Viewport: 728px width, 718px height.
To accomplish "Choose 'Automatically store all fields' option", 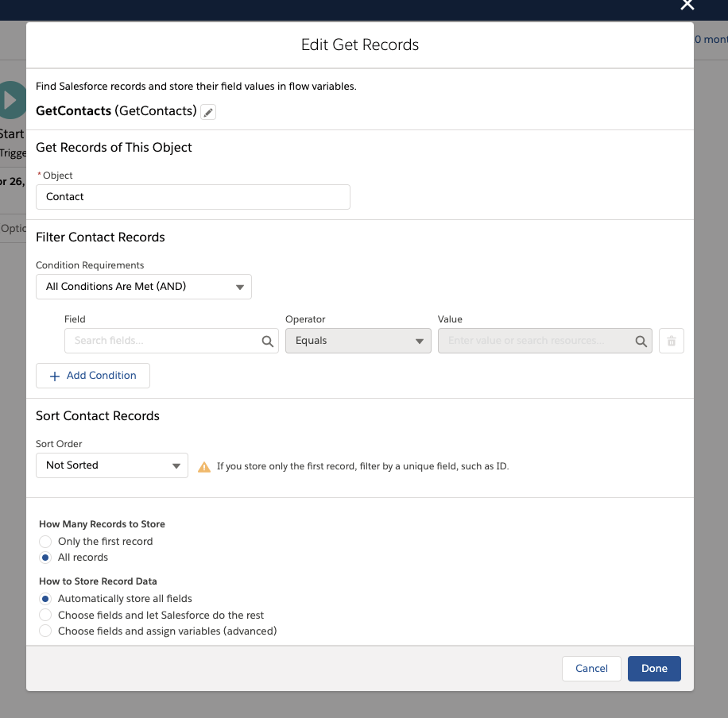I will [x=45, y=599].
